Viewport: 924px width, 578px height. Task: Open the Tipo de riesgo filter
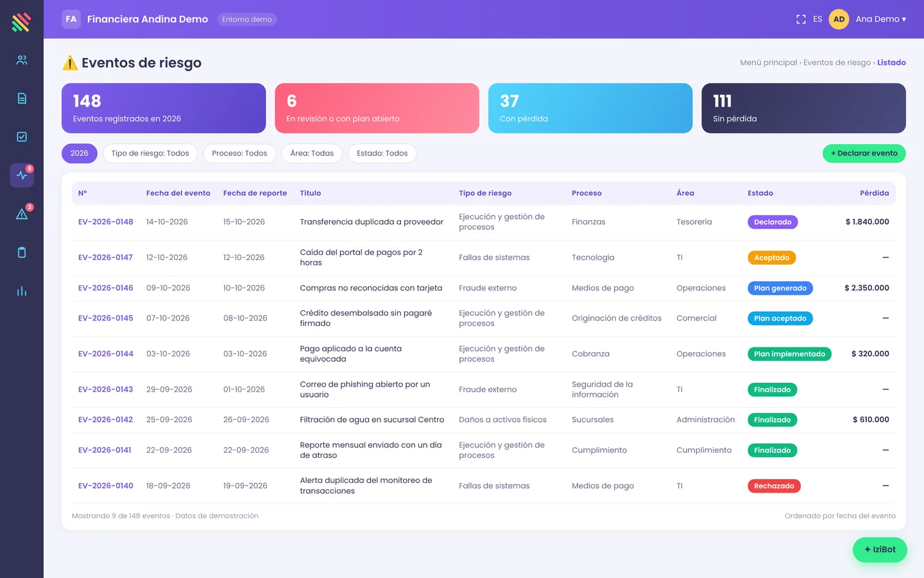point(150,153)
